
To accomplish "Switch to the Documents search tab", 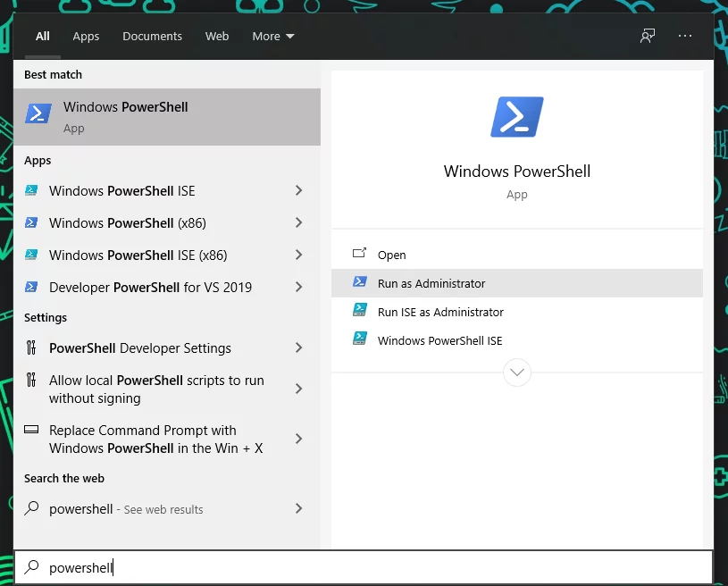I will (x=152, y=37).
